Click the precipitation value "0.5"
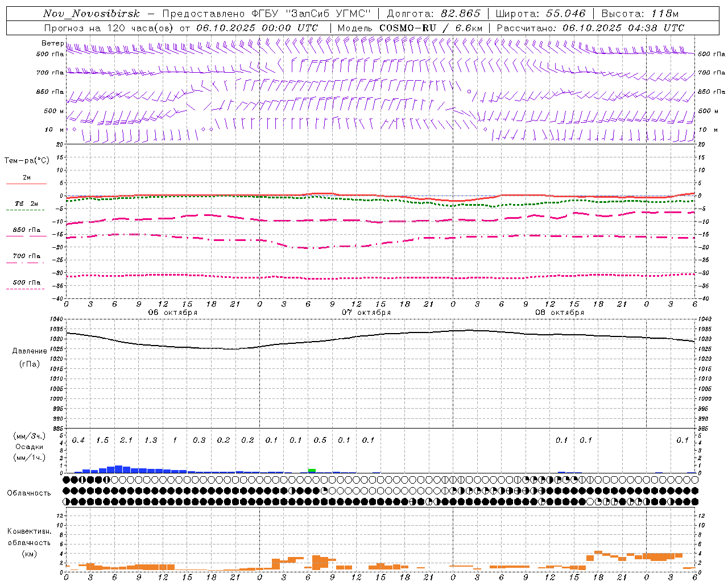The height and width of the screenshot is (582, 728). click(320, 440)
